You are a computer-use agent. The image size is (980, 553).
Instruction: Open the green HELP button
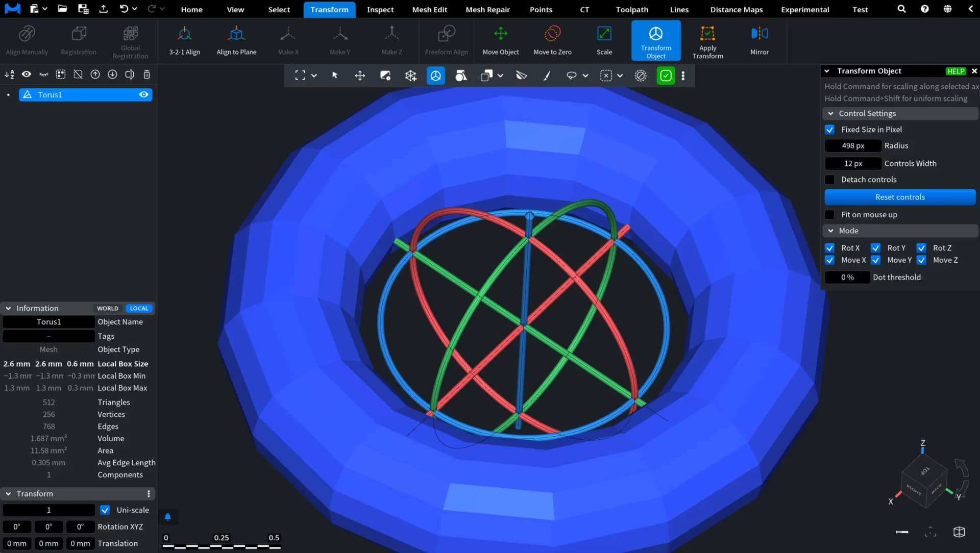(x=955, y=71)
